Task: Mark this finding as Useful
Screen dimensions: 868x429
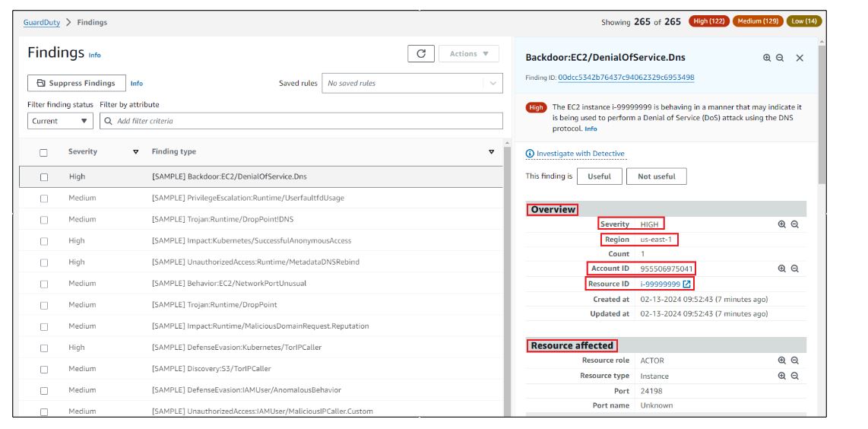Action: pyautogui.click(x=599, y=176)
